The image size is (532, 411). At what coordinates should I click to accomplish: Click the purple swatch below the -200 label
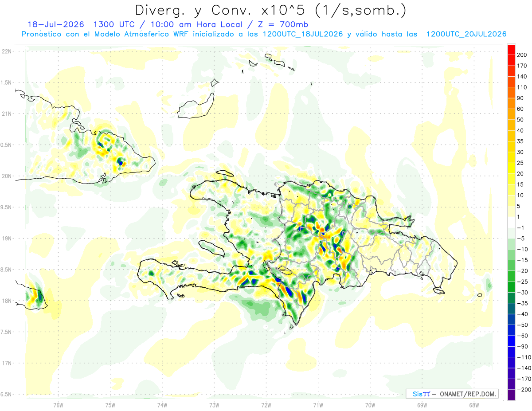[511, 395]
